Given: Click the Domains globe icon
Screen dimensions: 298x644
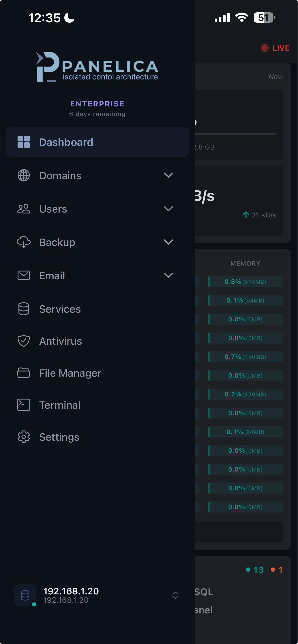Looking at the screenshot, I should (x=23, y=175).
